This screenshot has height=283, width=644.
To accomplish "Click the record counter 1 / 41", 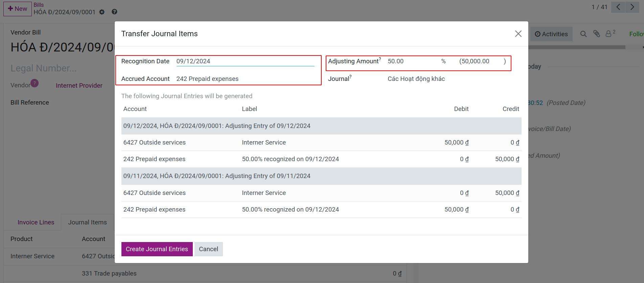I will [x=599, y=7].
